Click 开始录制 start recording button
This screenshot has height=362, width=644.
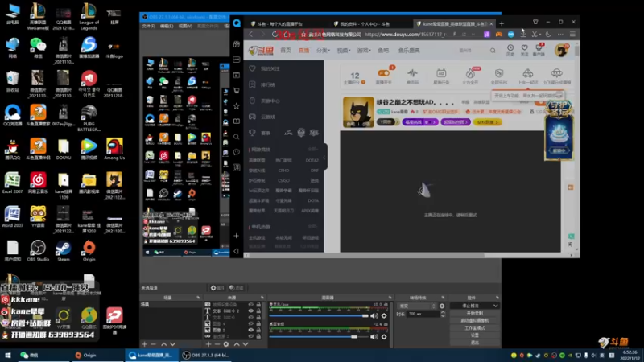474,313
